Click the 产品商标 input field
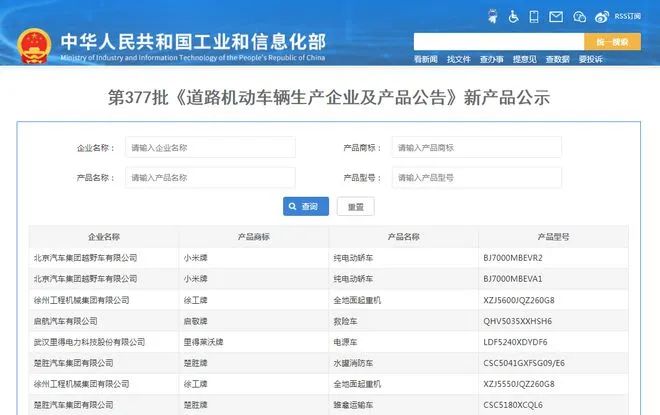This screenshot has height=415, width=660. [x=477, y=147]
